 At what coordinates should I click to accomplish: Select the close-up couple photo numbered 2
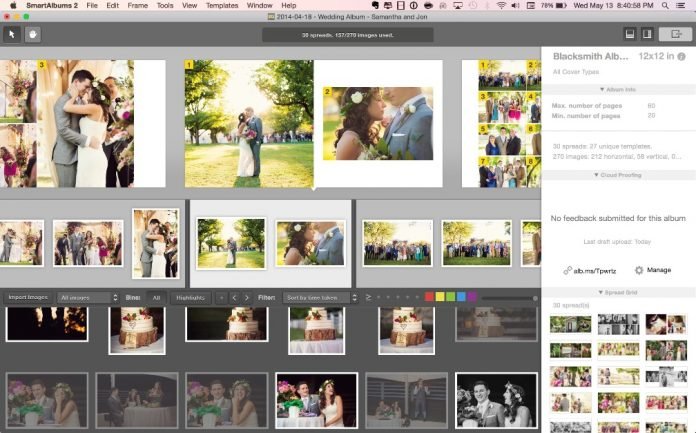click(378, 123)
